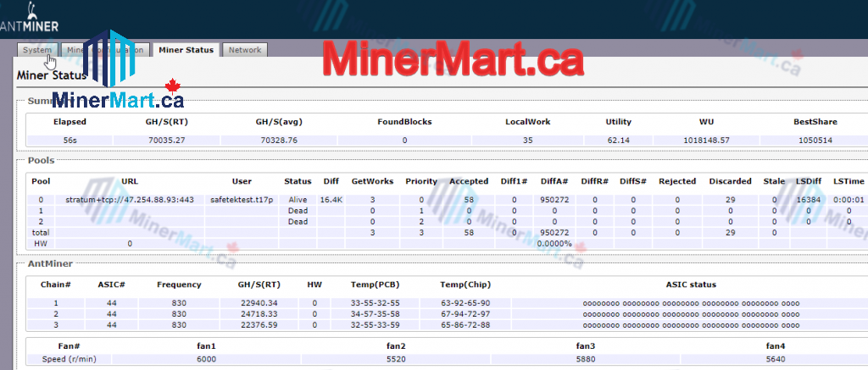The image size is (868, 370).
Task: Click the Stale column header
Action: pos(774,181)
